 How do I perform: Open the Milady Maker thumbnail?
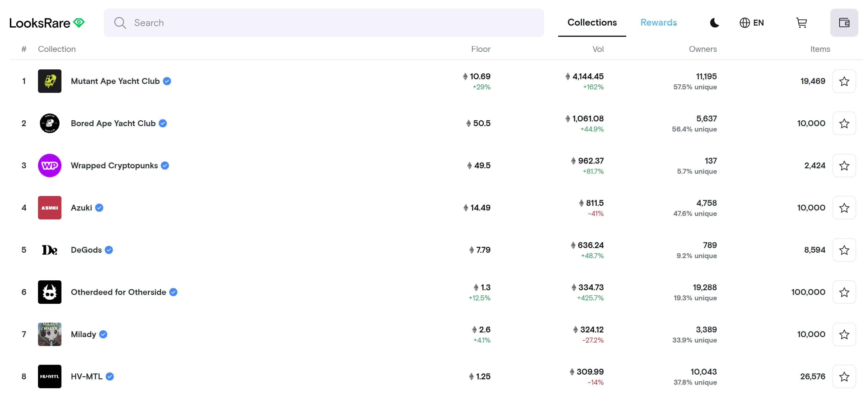49,334
